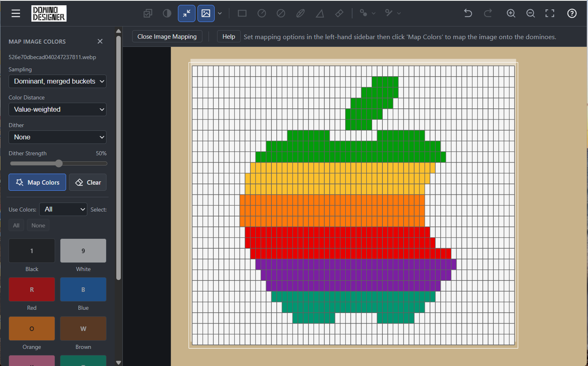Click Close Image Mapping button
588x366 pixels.
167,36
